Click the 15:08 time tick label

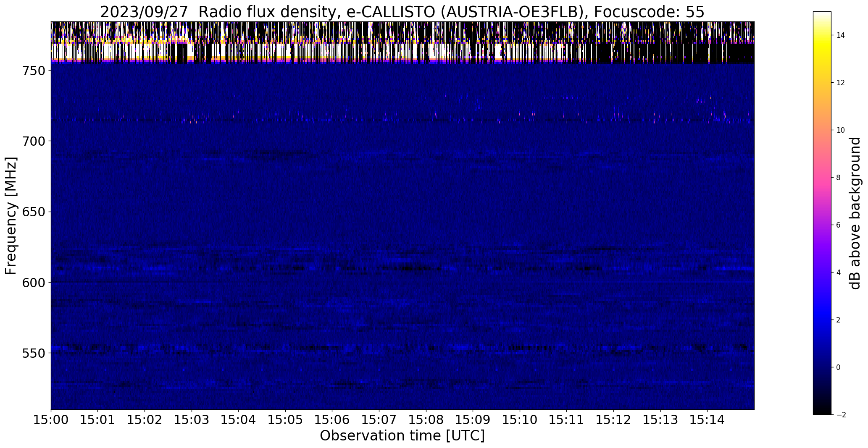(426, 420)
